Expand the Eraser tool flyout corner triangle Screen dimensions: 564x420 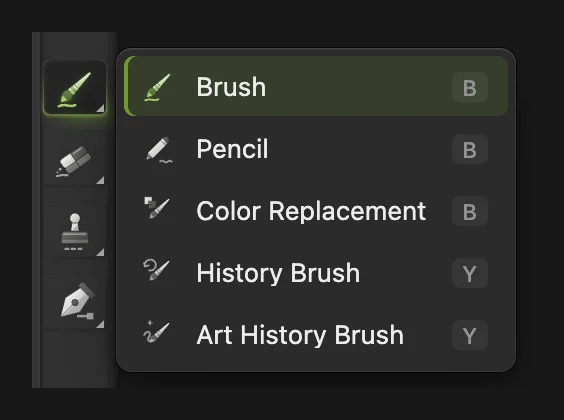(x=100, y=180)
